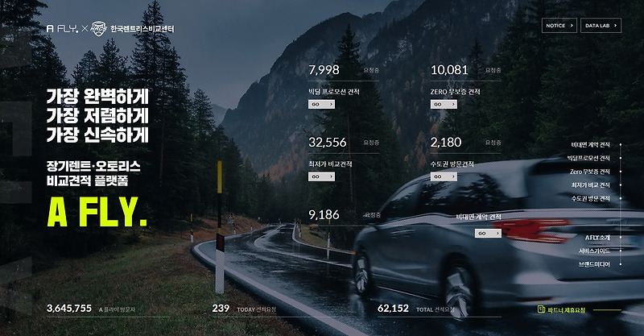
Task: Click the 수도권 방문견적 heading
Action: [x=452, y=164]
